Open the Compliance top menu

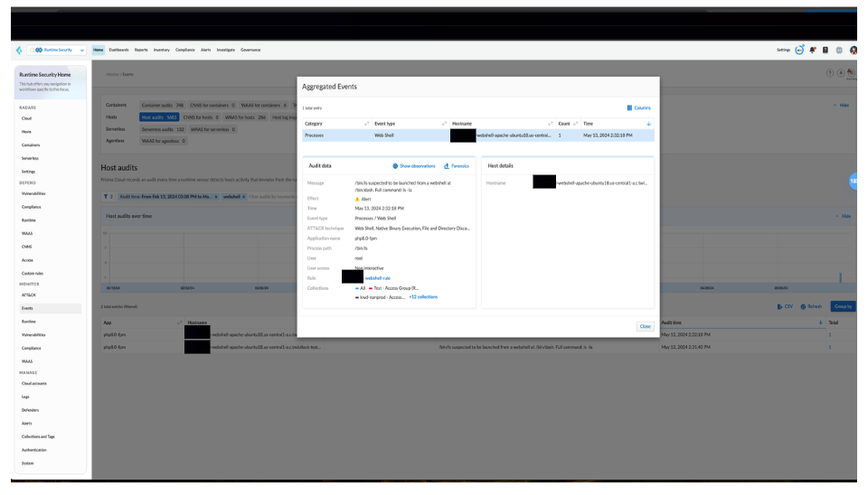click(x=184, y=51)
